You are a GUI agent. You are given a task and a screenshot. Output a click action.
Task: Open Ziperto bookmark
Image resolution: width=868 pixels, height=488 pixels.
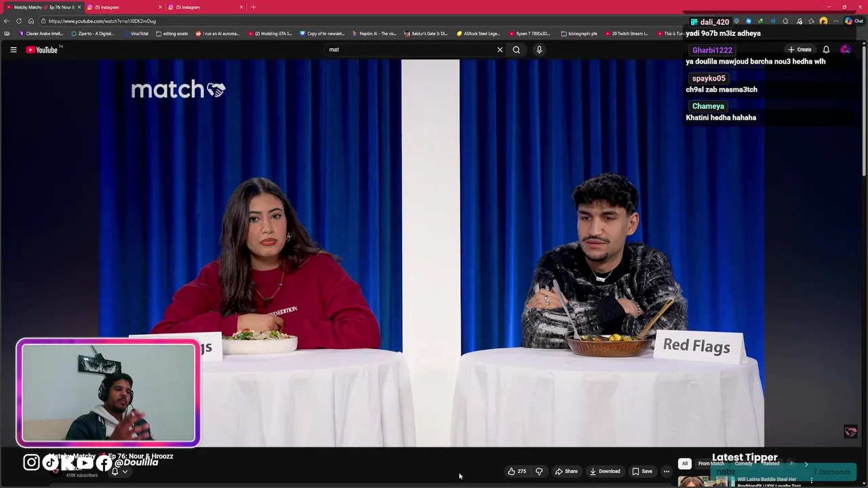tap(92, 33)
